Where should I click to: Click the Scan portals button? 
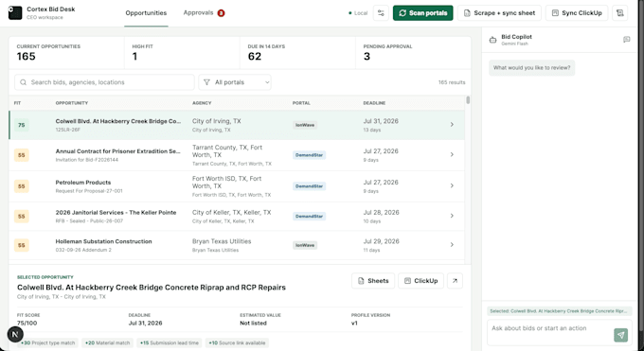(422, 13)
